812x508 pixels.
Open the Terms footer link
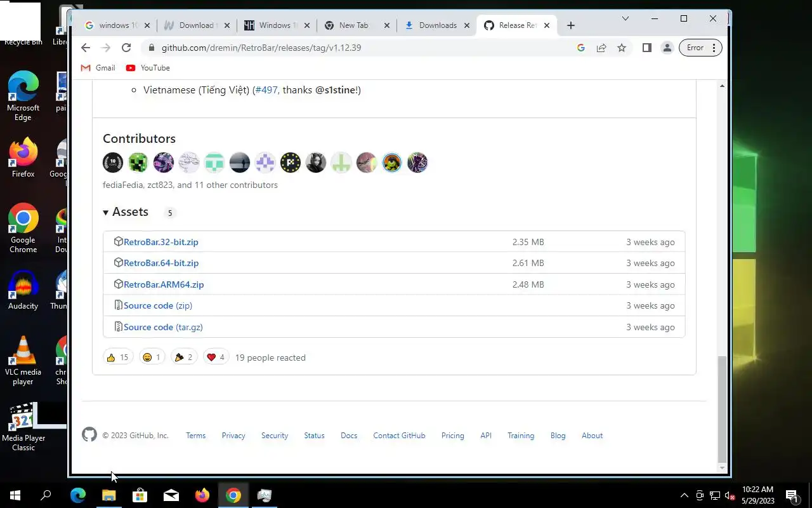pyautogui.click(x=195, y=436)
